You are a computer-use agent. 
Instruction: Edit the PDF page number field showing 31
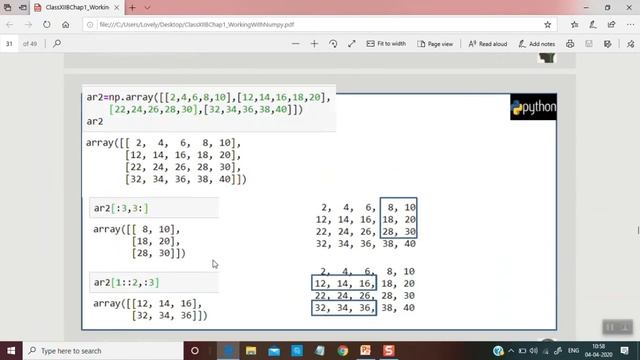click(x=9, y=44)
